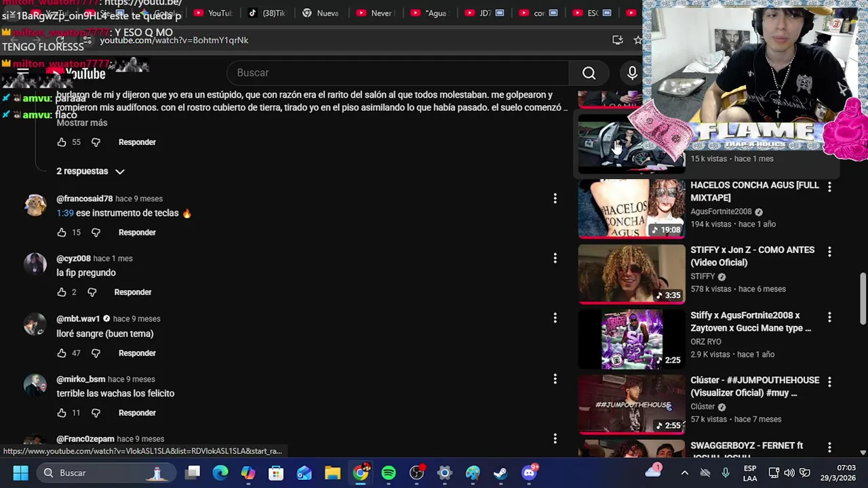Open taskbar volume control icon

tap(789, 473)
